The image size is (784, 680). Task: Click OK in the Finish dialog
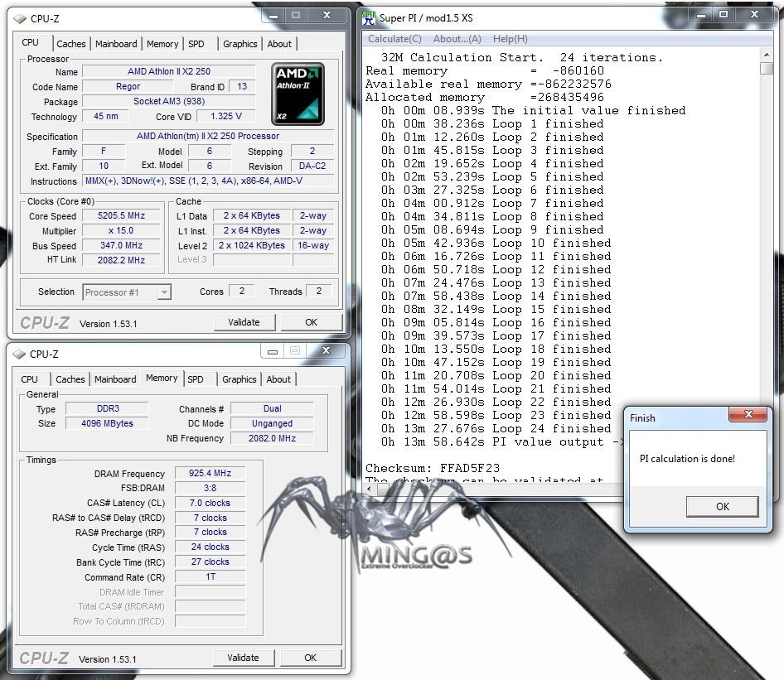(x=723, y=507)
